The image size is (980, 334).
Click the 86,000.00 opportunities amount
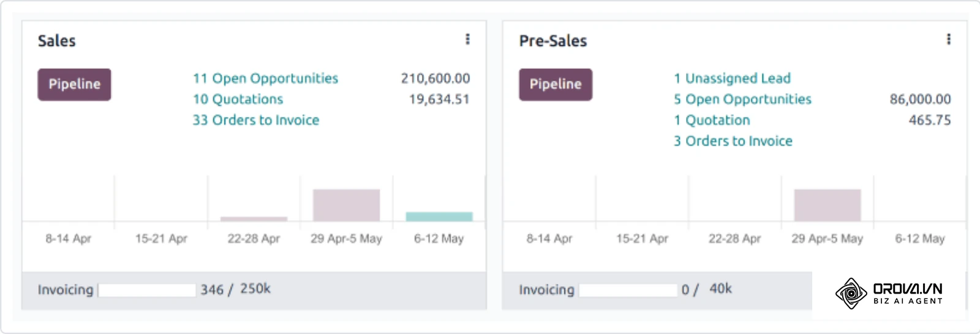[x=921, y=99]
